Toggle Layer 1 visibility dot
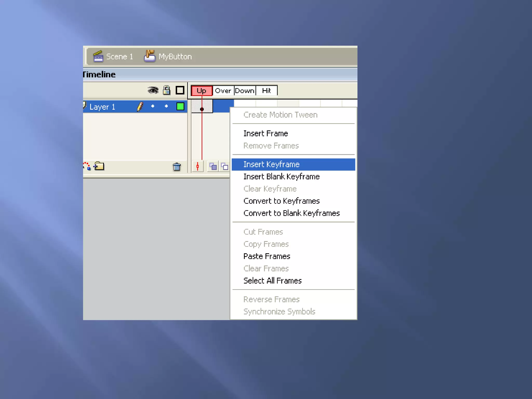532x399 pixels. 153,106
